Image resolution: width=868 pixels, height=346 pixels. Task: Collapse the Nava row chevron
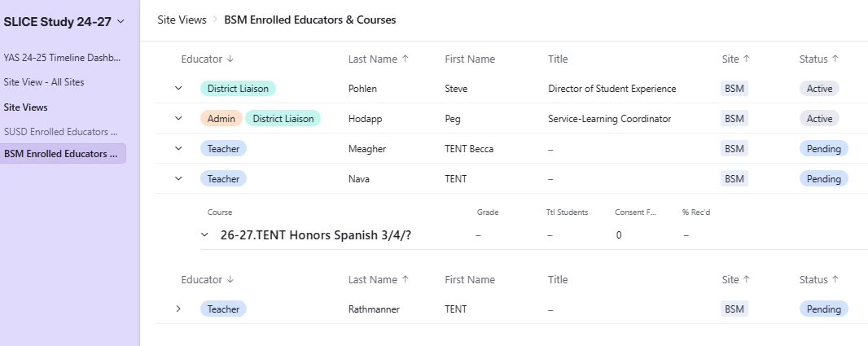178,179
